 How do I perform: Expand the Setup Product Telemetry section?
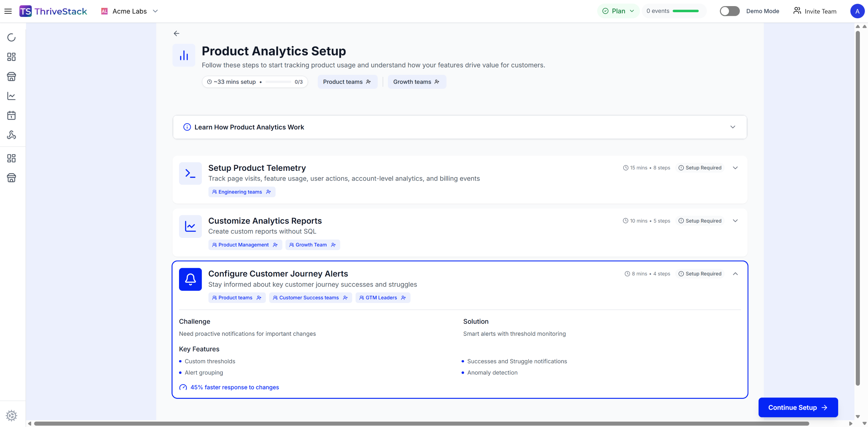[x=735, y=168]
